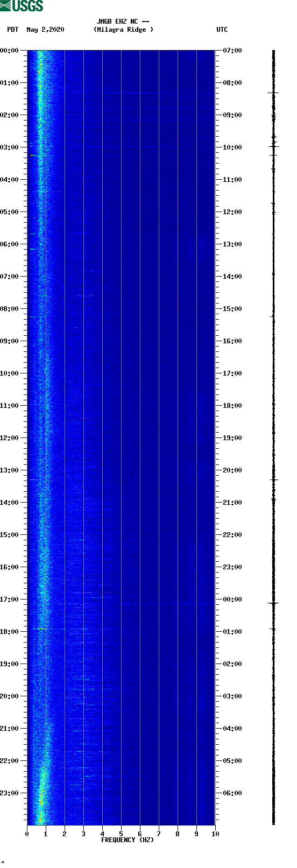Click the 0 frequency tick label

point(27,834)
